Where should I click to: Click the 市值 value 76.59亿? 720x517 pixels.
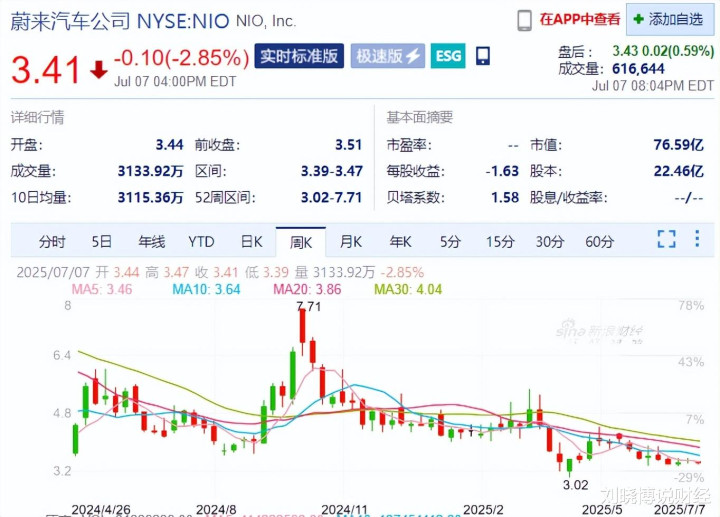click(678, 145)
